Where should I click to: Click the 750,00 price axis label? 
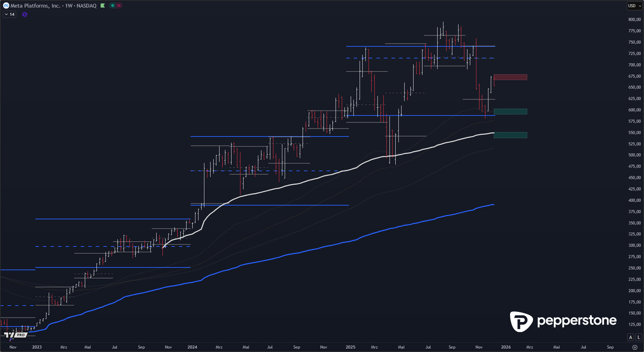coord(635,42)
